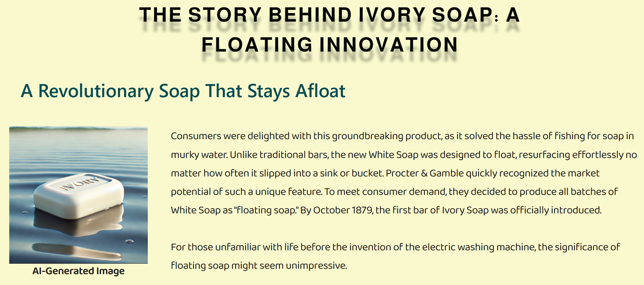The image size is (644, 285).
Task: Click the "FLOATING INNOVATION" title line
Action: click(x=330, y=45)
